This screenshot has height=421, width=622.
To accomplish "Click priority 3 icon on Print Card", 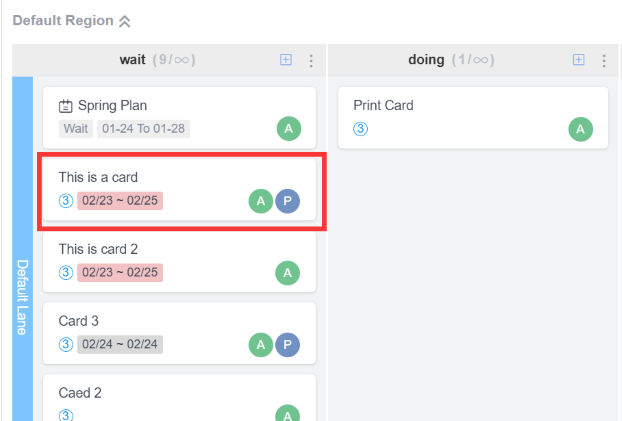I will pyautogui.click(x=361, y=128).
